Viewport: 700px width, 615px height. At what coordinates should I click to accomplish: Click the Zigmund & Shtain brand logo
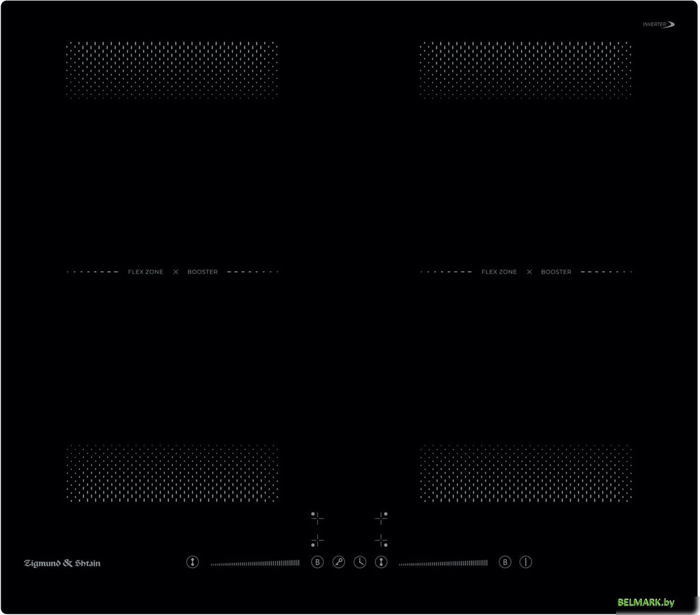(x=62, y=563)
